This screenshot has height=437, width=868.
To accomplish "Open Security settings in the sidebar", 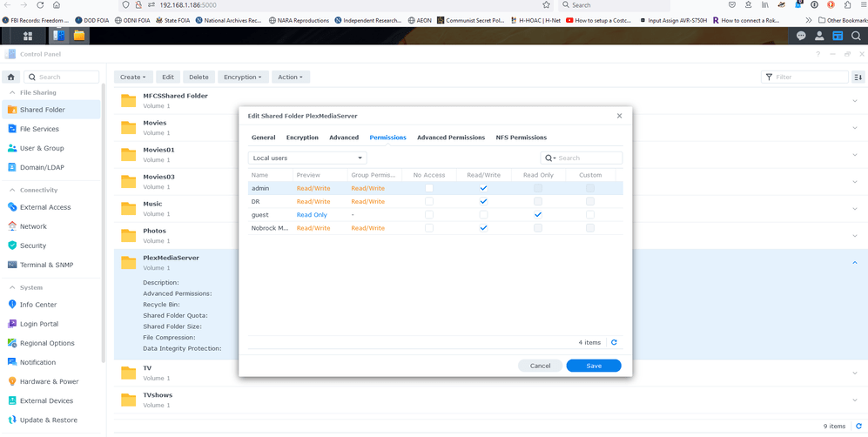I will point(51,245).
